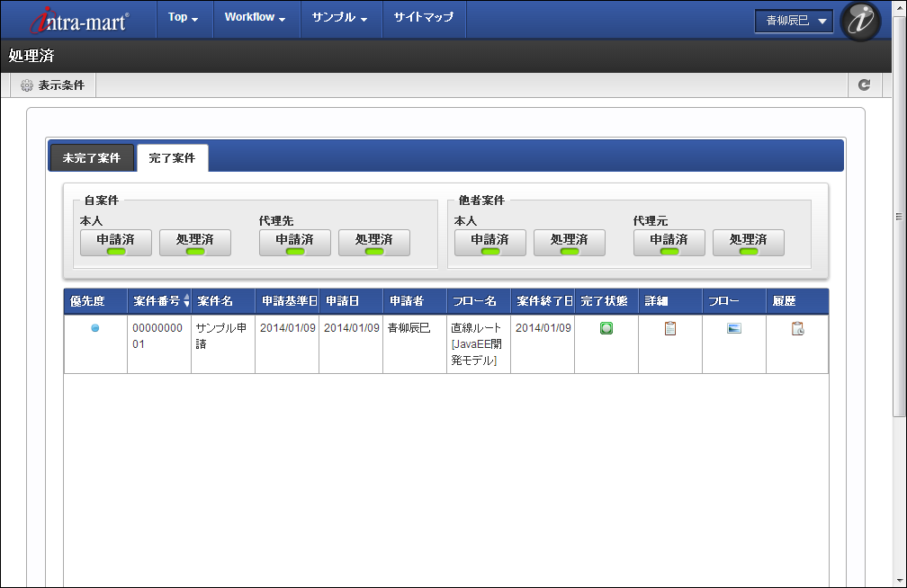This screenshot has width=907, height=588.
Task: Click the refresh icon in the toolbar
Action: click(864, 85)
